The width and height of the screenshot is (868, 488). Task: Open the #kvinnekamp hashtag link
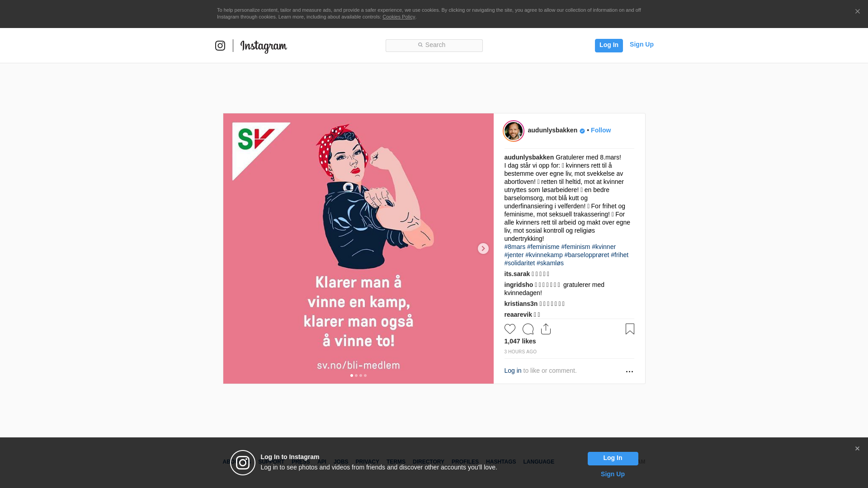coord(544,255)
